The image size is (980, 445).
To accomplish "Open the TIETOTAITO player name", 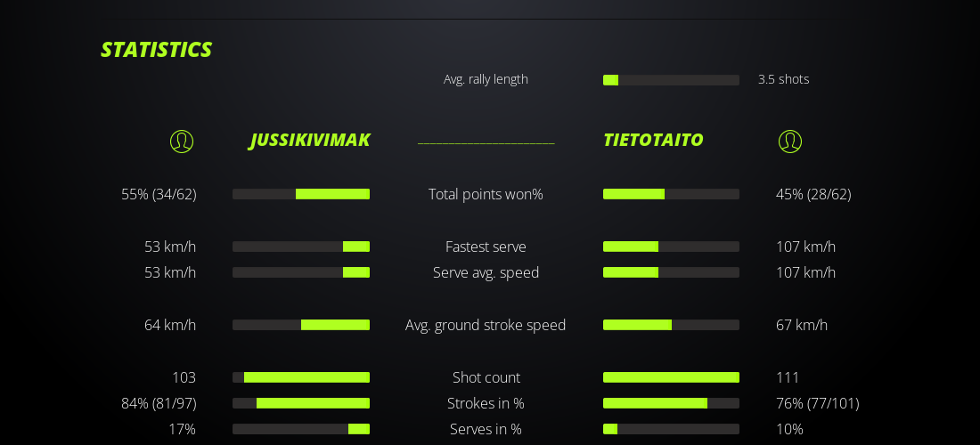I will coord(653,141).
